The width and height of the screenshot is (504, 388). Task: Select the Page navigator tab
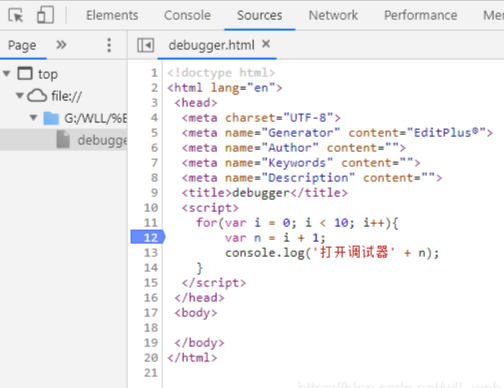pyautogui.click(x=22, y=45)
